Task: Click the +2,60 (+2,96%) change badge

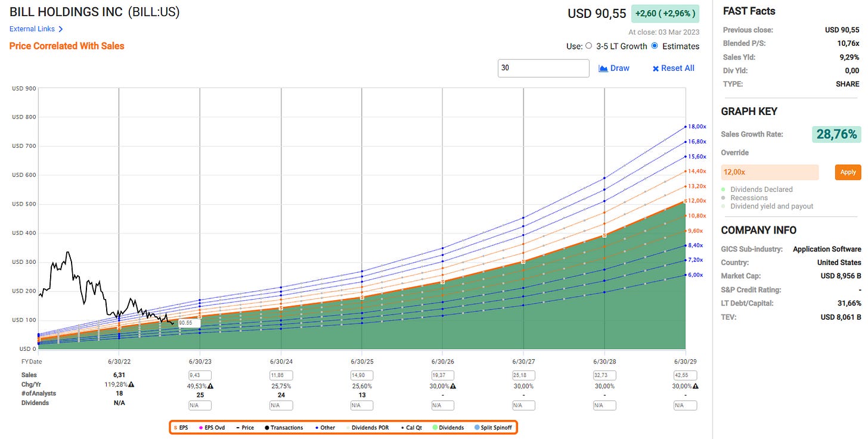Action: [665, 13]
